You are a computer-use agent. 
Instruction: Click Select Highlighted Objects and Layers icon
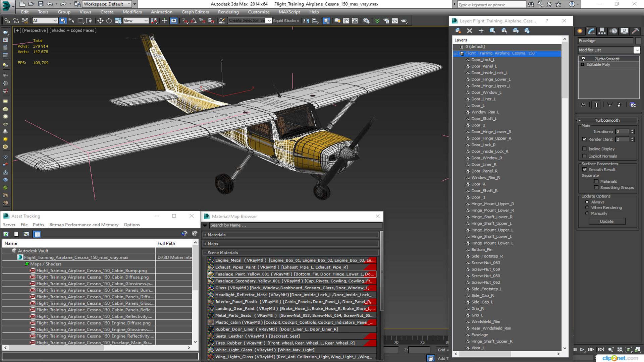point(492,31)
